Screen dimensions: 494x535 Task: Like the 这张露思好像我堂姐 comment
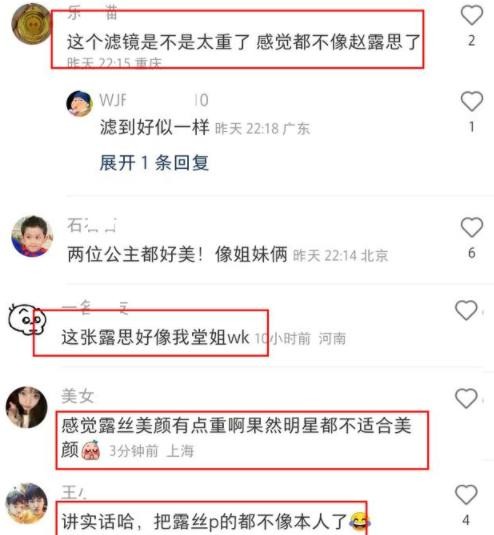tap(466, 310)
